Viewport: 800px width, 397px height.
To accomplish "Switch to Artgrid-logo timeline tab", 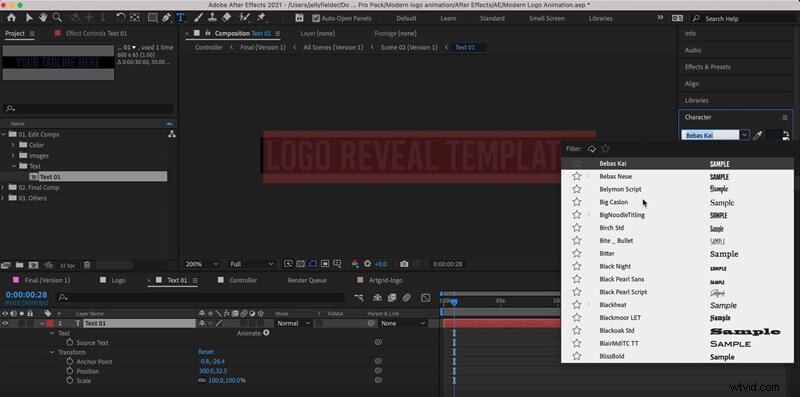I will (x=386, y=280).
